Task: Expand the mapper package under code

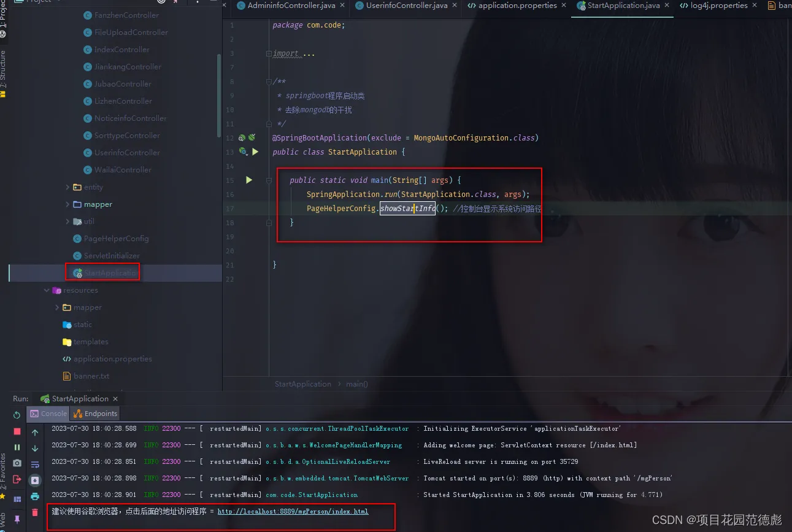Action: pyautogui.click(x=68, y=204)
